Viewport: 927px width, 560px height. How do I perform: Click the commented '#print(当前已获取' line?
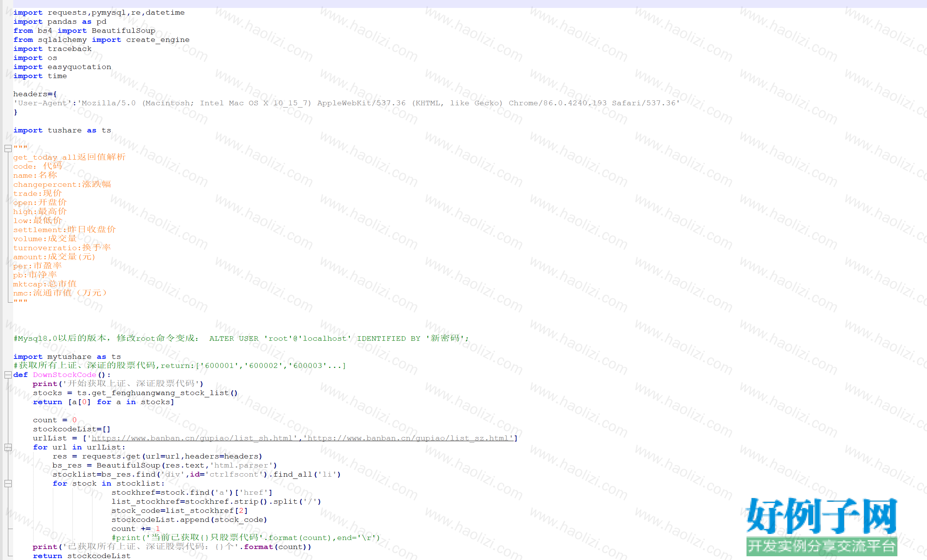pyautogui.click(x=246, y=537)
